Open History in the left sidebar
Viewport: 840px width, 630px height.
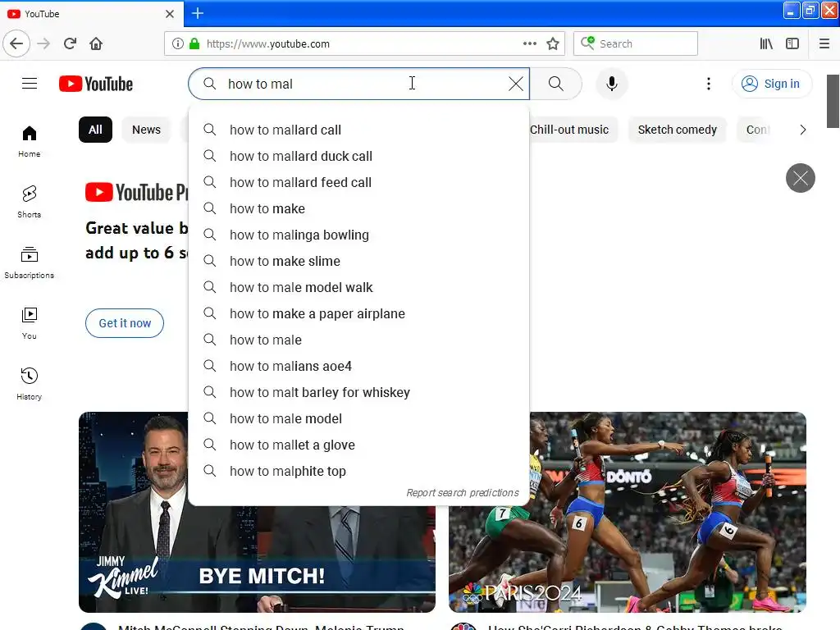pos(30,384)
